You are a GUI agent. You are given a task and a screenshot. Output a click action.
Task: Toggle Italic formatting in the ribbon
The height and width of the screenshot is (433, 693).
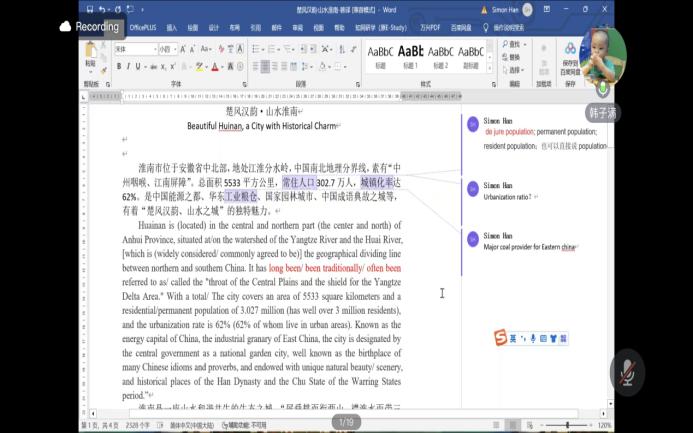point(129,67)
